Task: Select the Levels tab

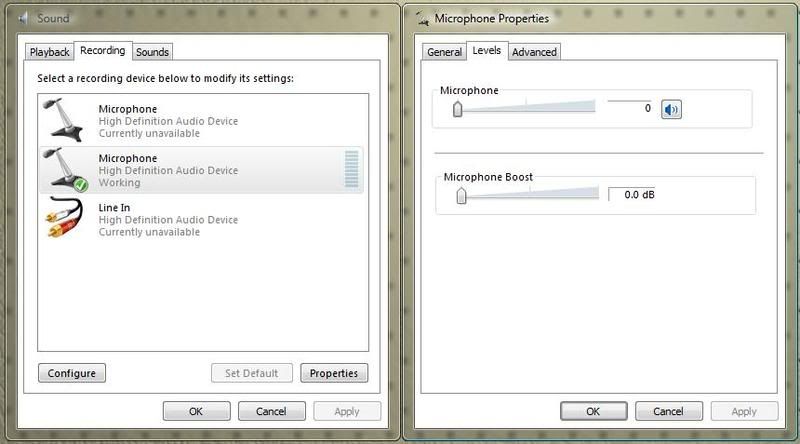Action: 487,51
